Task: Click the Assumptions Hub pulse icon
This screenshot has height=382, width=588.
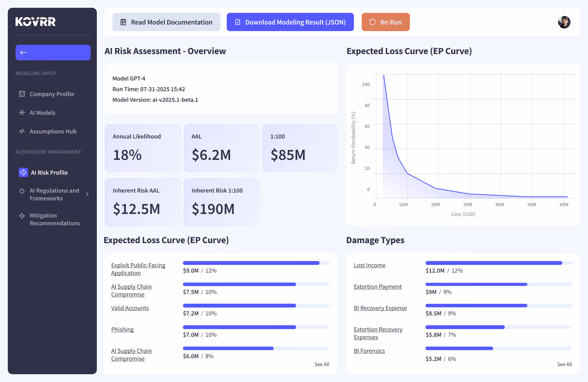Action: tap(22, 131)
